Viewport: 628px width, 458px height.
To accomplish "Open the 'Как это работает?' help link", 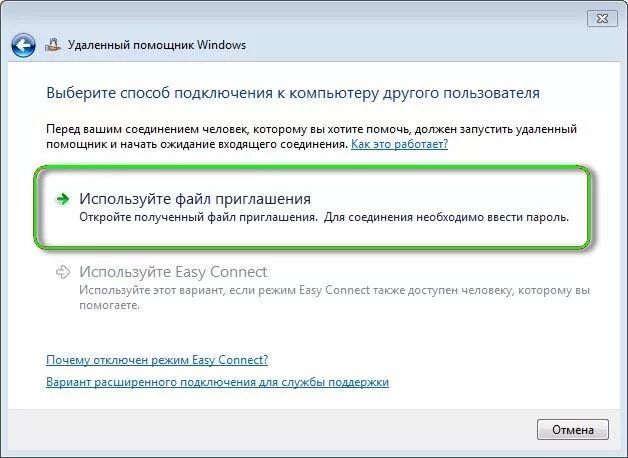I will (399, 144).
